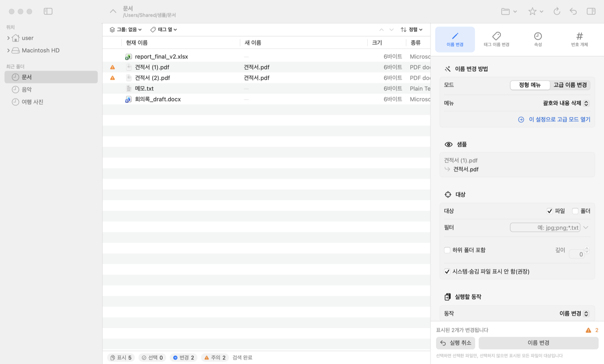Screen dimensions: 604x364
Task: Click the 실행 취소 button
Action: point(456,343)
